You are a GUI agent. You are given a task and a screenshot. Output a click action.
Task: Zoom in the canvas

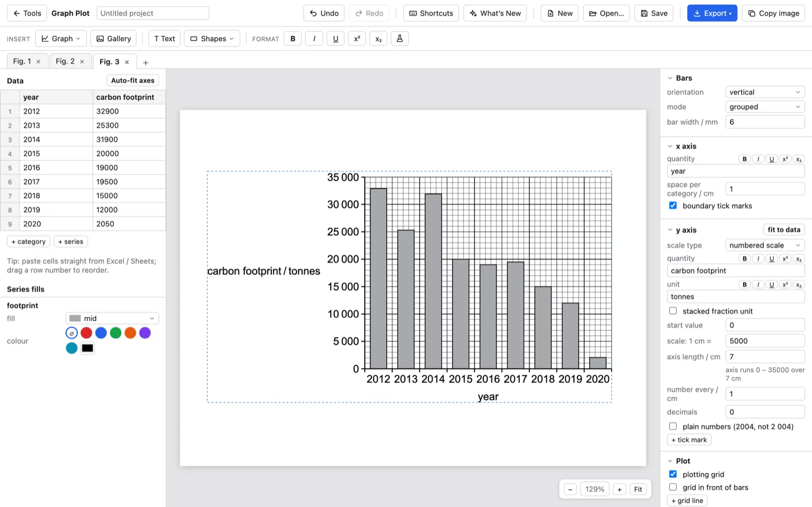point(620,489)
